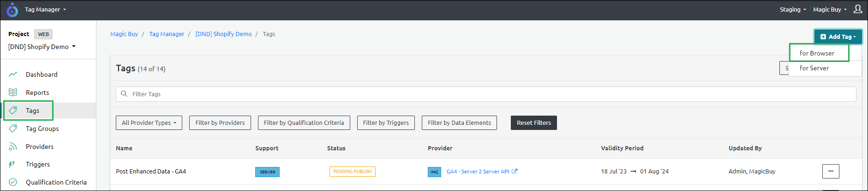Click the Reports book icon
Viewport: 868px width, 191px height.
coord(13,92)
